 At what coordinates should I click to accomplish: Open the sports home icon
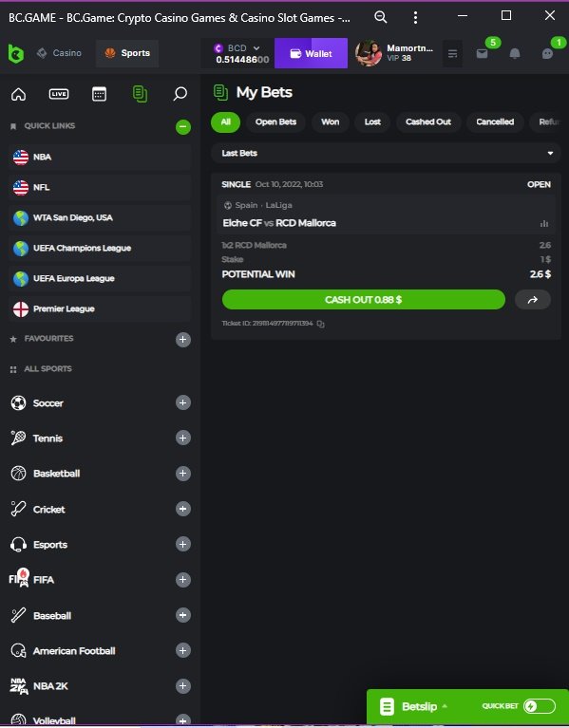(x=19, y=94)
